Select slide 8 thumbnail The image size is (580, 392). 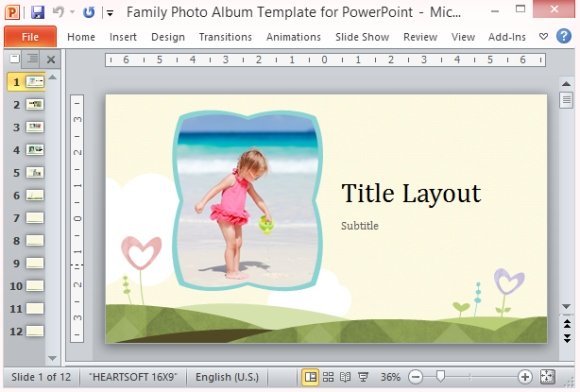pos(35,241)
